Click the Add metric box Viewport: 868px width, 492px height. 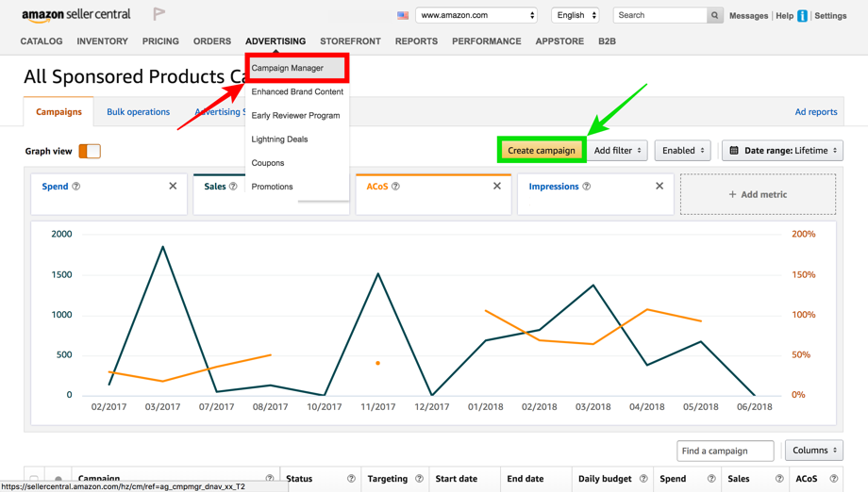pyautogui.click(x=758, y=194)
